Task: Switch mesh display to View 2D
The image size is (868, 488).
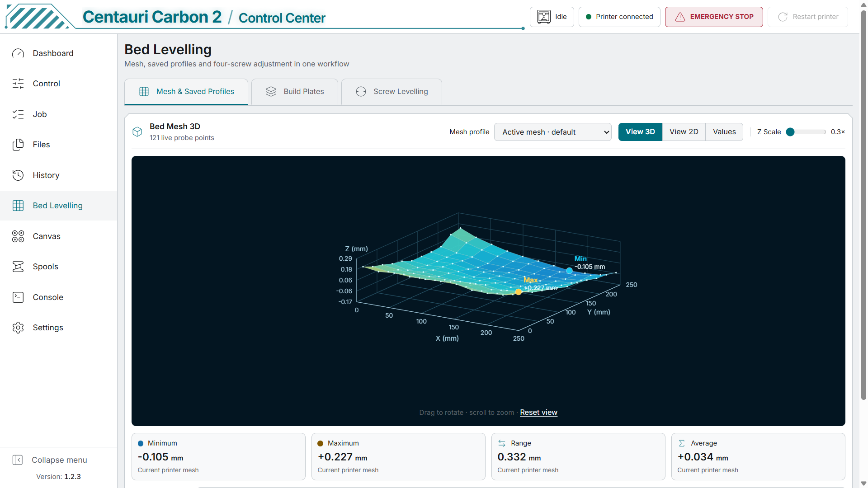Action: click(684, 132)
